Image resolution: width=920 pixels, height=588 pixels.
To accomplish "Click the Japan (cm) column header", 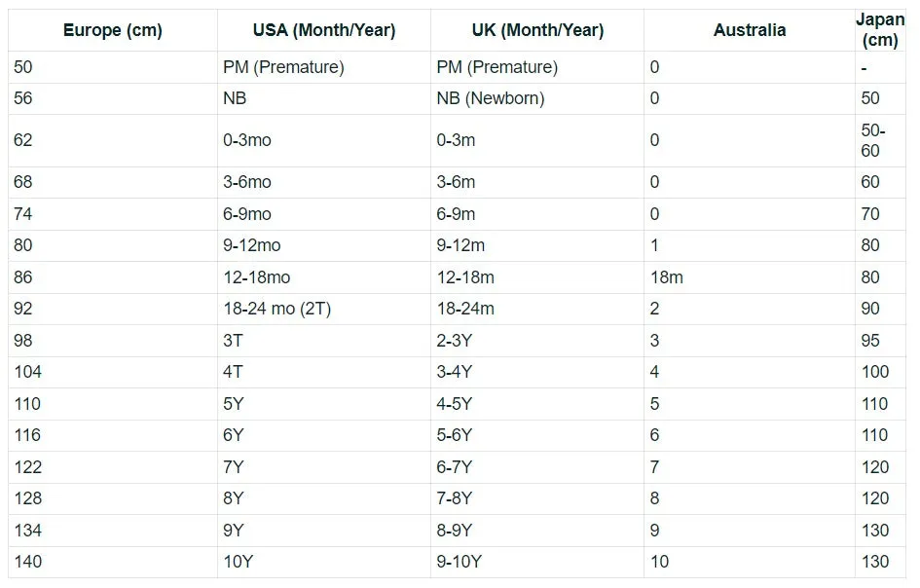I will pos(880,30).
